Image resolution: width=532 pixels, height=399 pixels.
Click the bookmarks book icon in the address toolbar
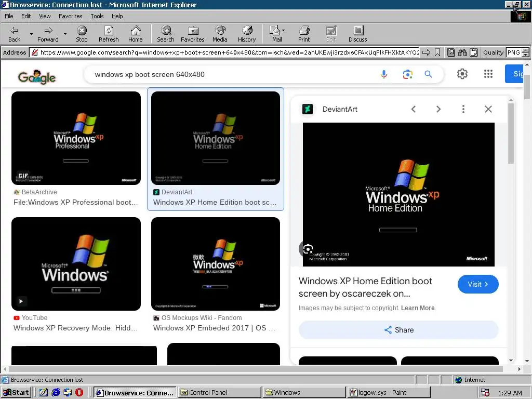point(451,52)
